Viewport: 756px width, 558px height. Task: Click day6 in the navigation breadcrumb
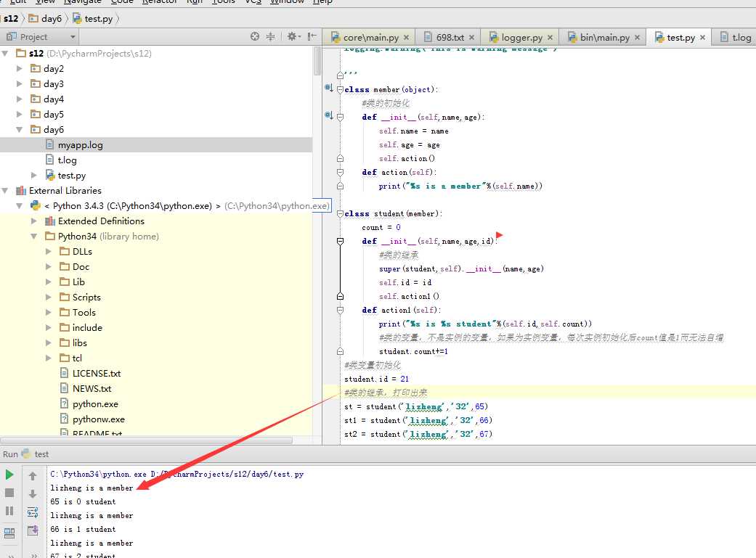pyautogui.click(x=46, y=19)
